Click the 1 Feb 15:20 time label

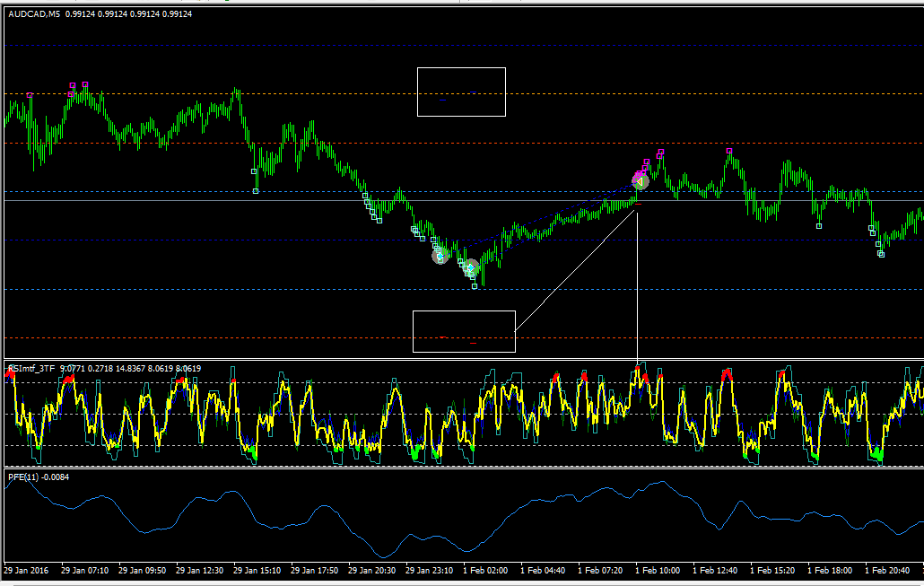coord(772,571)
